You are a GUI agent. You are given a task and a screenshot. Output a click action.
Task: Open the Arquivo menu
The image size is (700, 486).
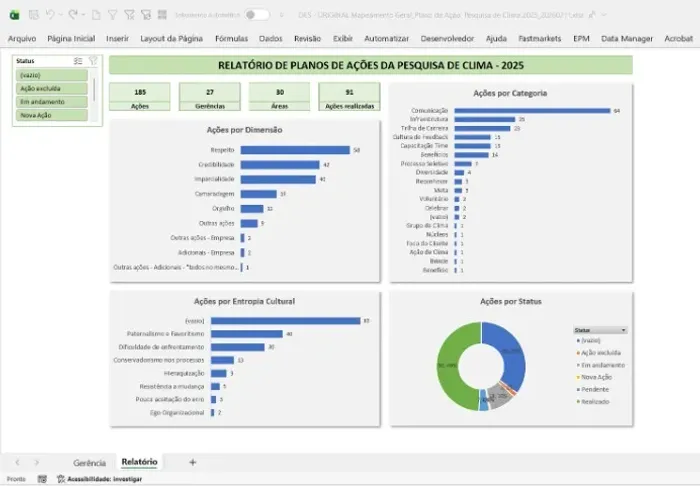tap(22, 38)
